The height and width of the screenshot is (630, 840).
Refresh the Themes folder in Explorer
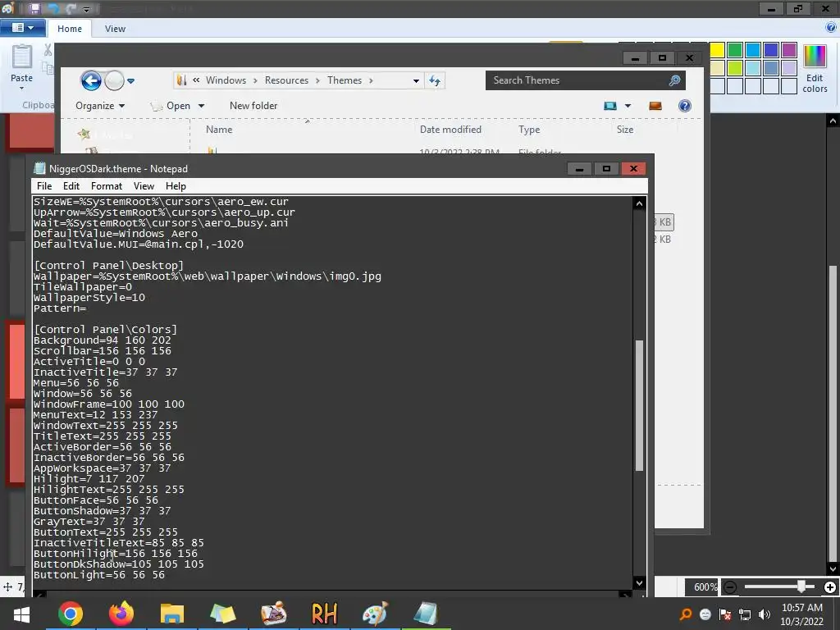click(435, 81)
